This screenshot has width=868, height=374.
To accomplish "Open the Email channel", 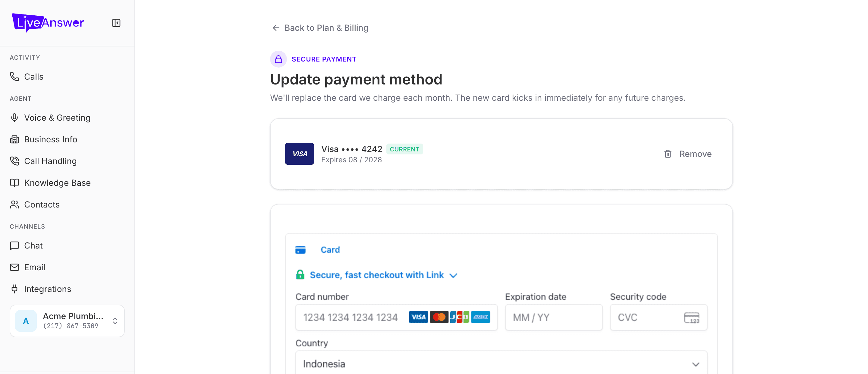I will 68,267.
